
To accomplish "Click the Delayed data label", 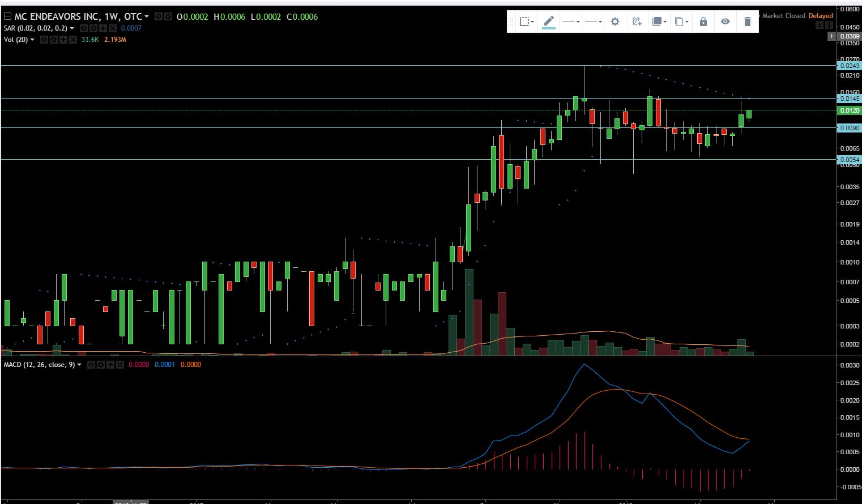I will click(821, 16).
